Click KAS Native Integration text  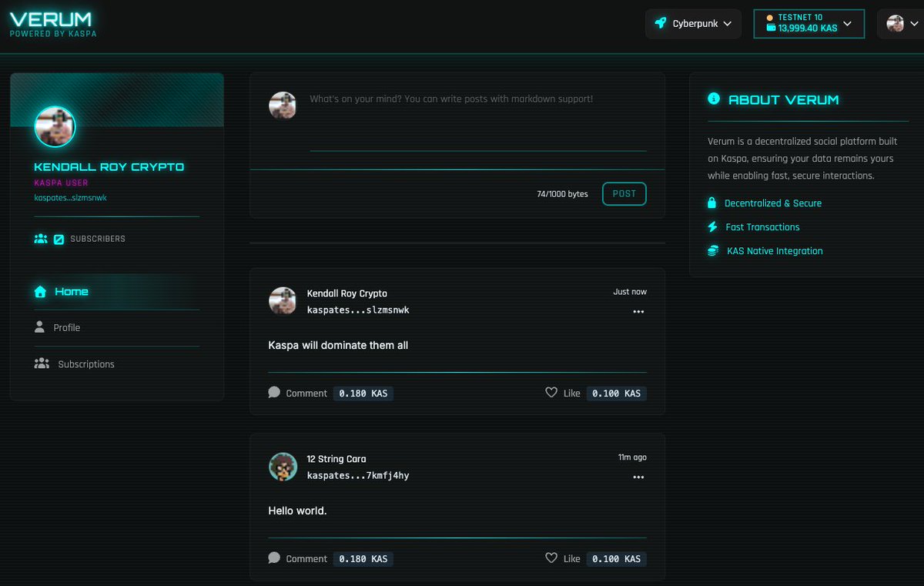775,251
